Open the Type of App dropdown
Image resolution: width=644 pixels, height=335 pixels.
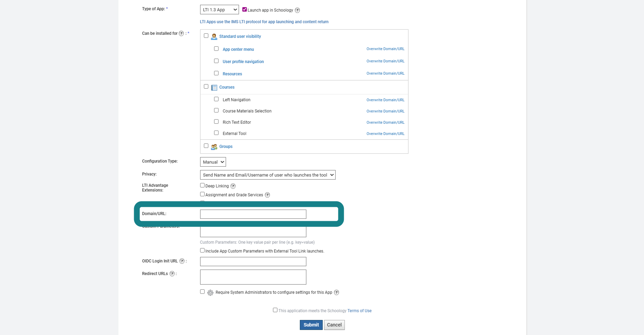[x=219, y=10]
